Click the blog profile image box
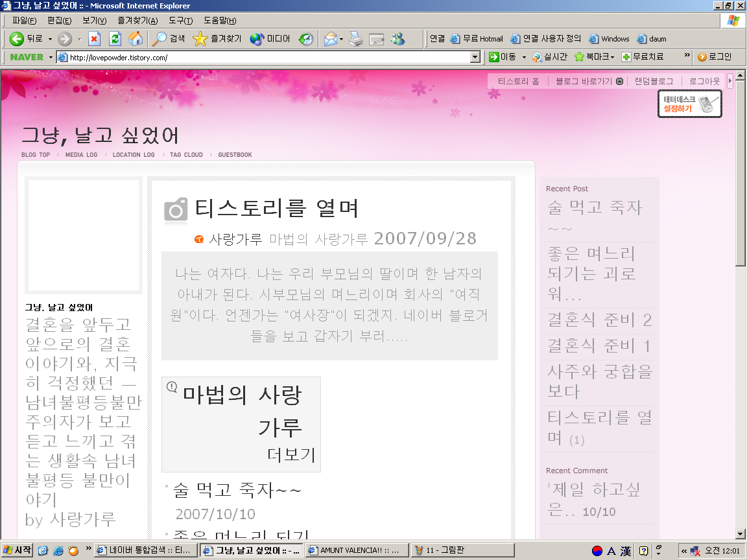Screen dimensions: 747x560 point(84,235)
